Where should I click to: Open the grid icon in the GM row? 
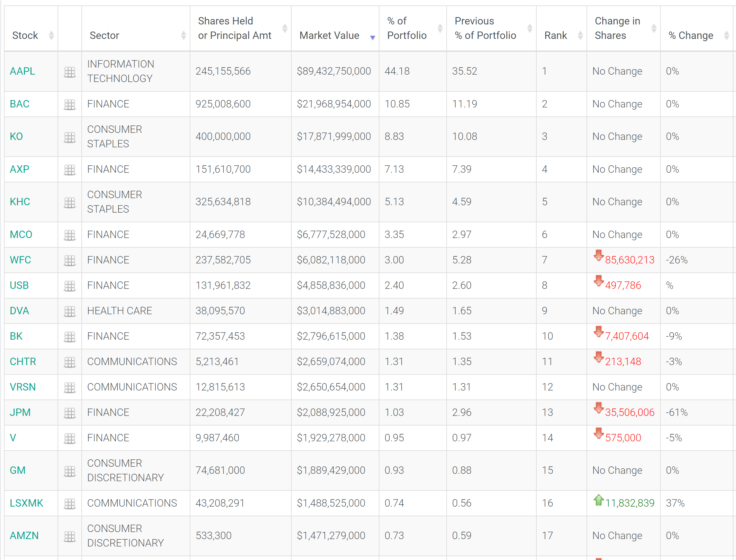click(x=70, y=471)
